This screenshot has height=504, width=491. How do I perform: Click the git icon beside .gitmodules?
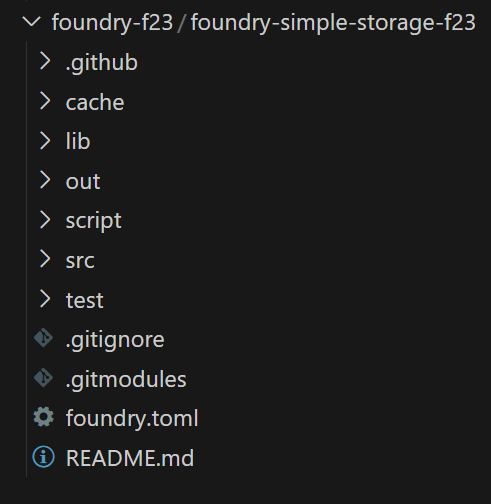[x=43, y=378]
